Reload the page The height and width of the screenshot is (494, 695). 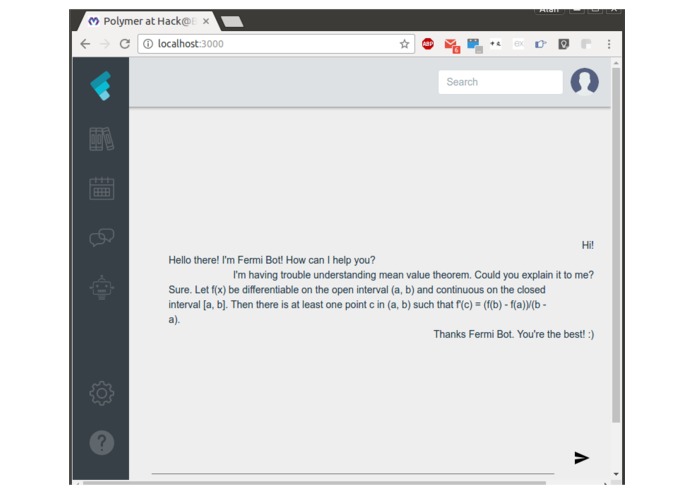click(x=125, y=44)
